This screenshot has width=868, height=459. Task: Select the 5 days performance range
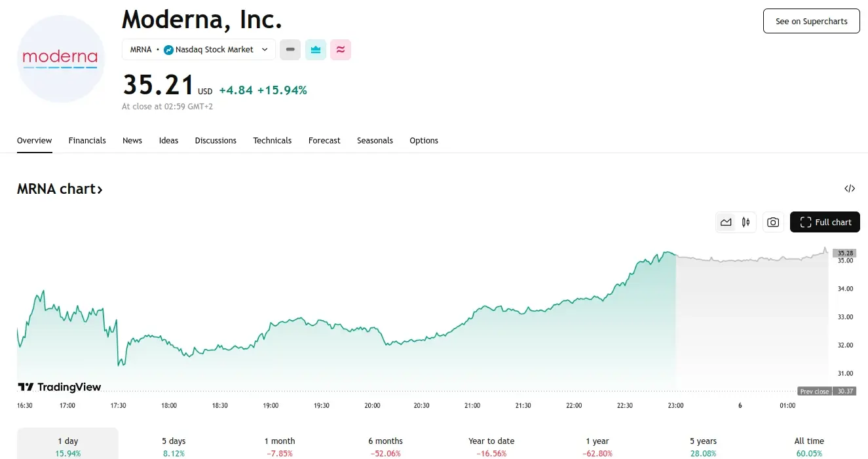click(x=173, y=447)
